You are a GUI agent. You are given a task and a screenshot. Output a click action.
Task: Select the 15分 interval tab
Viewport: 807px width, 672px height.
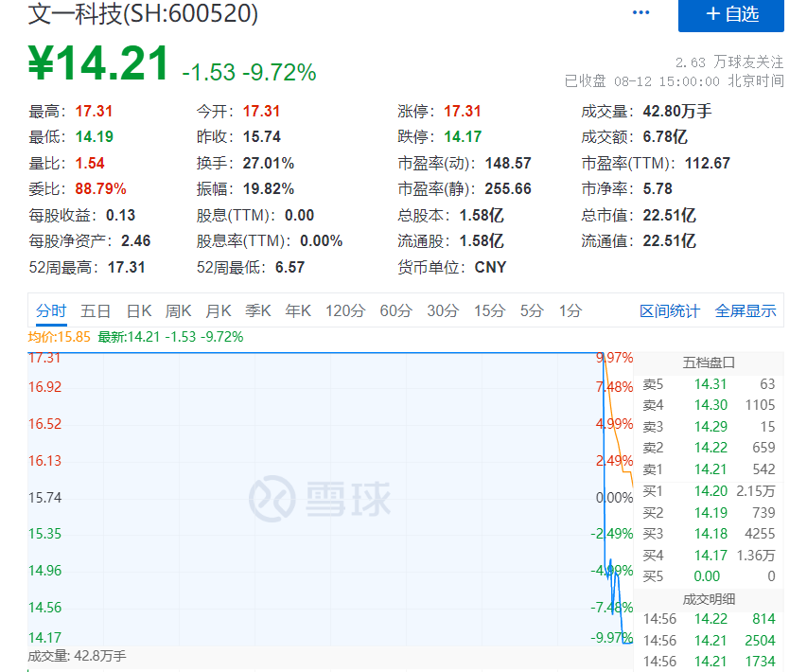pos(489,310)
